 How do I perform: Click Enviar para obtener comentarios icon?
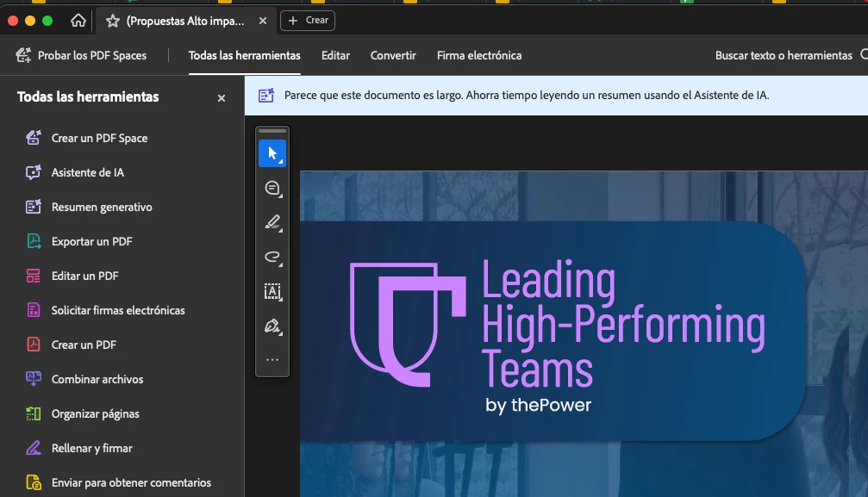(x=34, y=482)
